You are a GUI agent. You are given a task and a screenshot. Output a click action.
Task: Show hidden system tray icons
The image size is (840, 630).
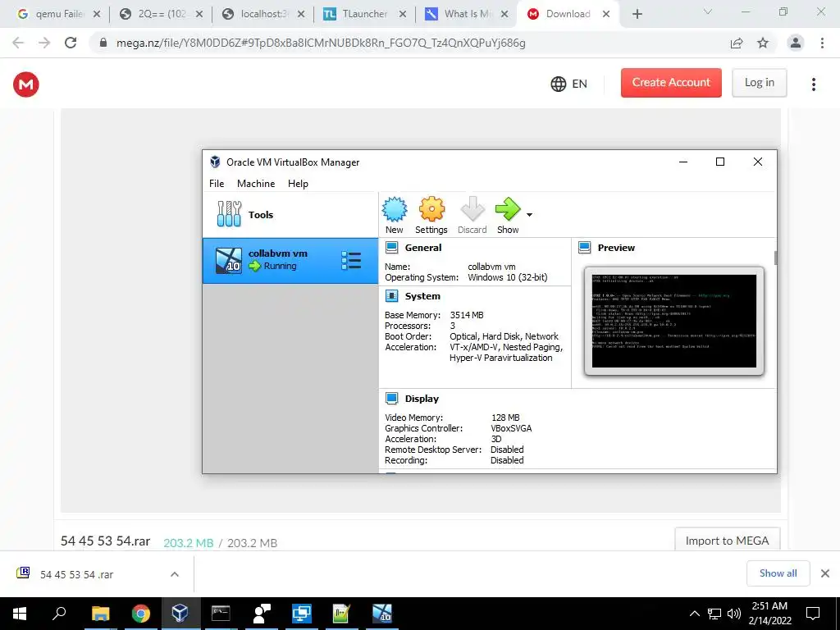pyautogui.click(x=694, y=614)
